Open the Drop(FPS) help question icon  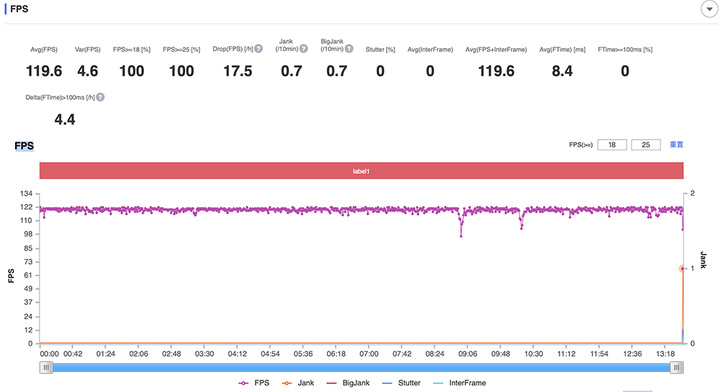(x=259, y=49)
